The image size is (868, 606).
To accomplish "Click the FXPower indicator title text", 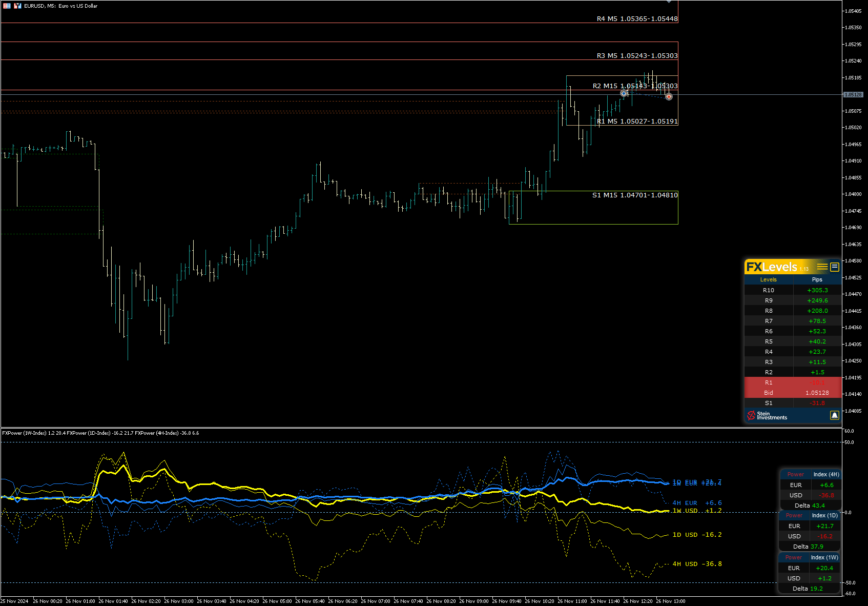I will [x=100, y=433].
